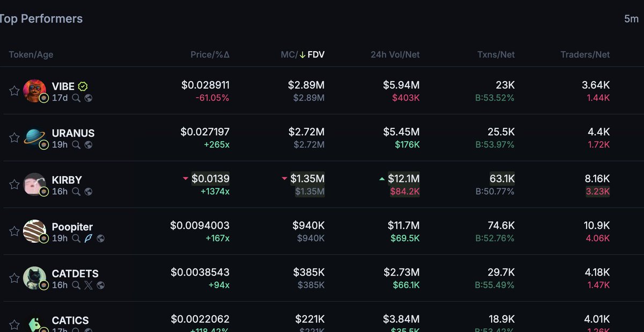This screenshot has height=332, width=644.
Task: Click URANUS price $0.027197
Action: pos(205,132)
